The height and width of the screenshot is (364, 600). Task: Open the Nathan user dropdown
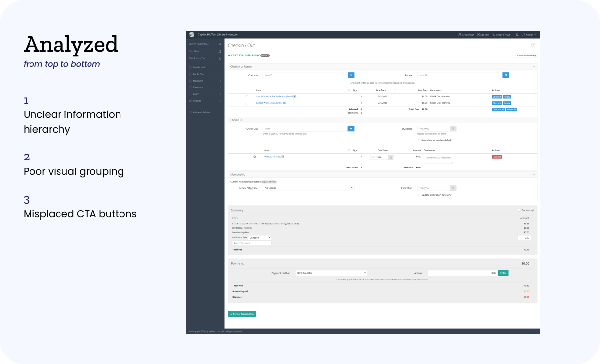coord(530,35)
